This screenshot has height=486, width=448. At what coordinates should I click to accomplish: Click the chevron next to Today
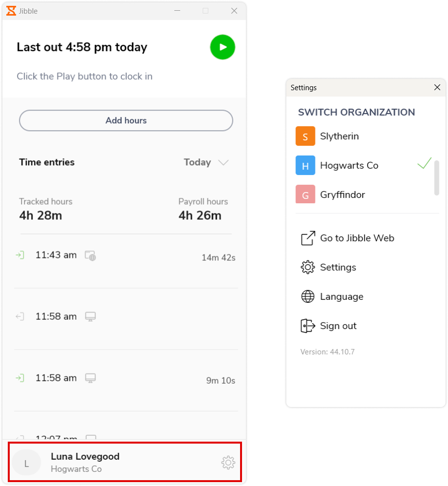pyautogui.click(x=223, y=162)
